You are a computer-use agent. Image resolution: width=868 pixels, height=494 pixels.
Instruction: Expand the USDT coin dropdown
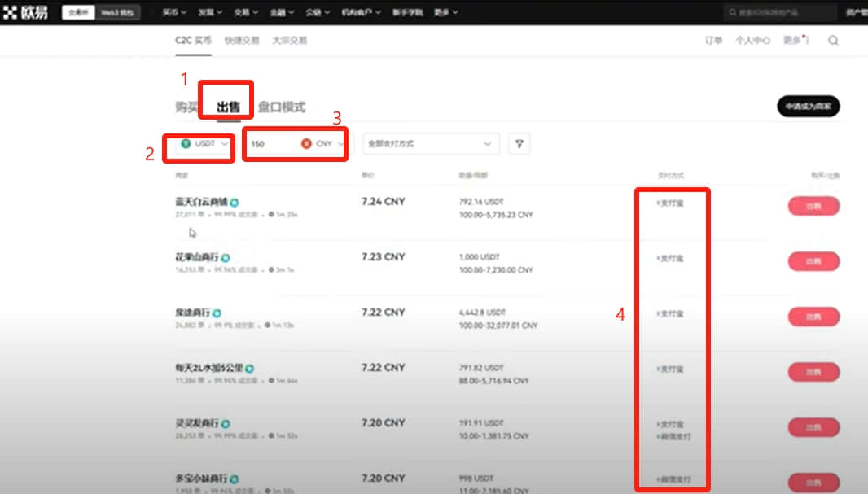pyautogui.click(x=205, y=144)
